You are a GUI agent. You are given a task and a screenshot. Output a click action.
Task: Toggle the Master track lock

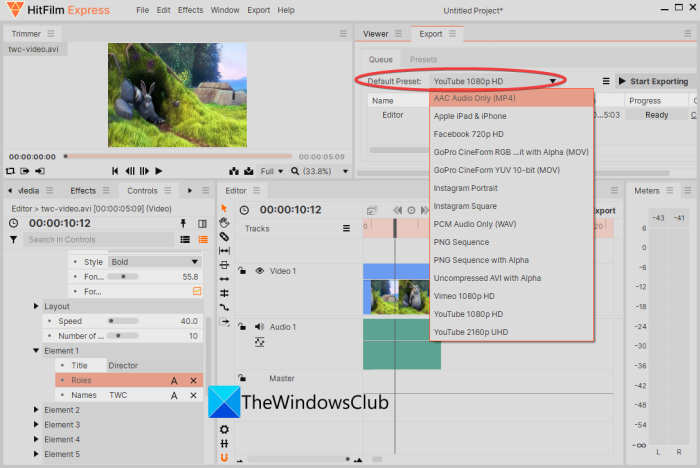(242, 378)
